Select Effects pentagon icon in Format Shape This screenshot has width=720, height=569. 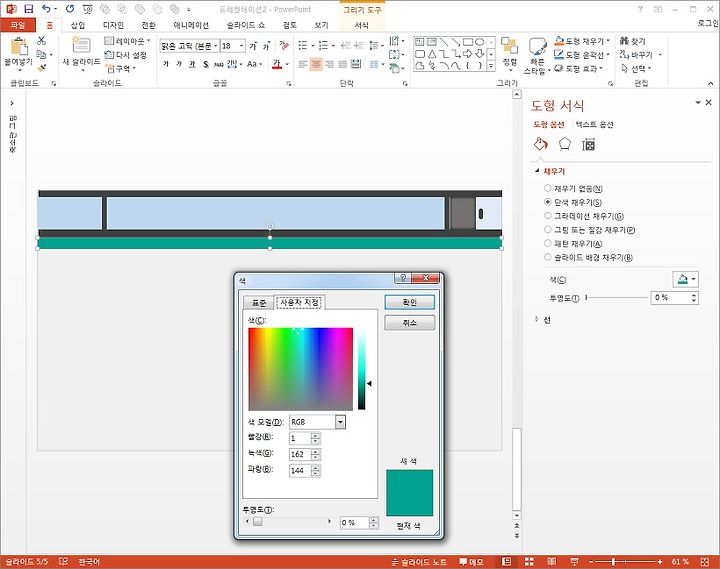click(564, 145)
